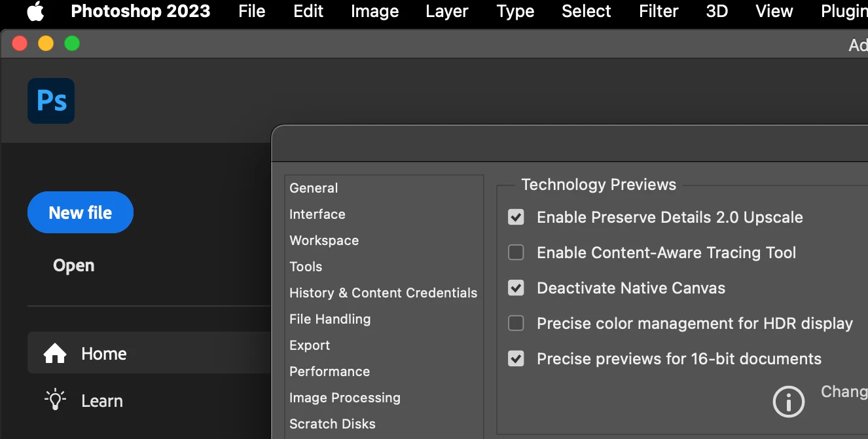Open the Select menu

pyautogui.click(x=587, y=11)
